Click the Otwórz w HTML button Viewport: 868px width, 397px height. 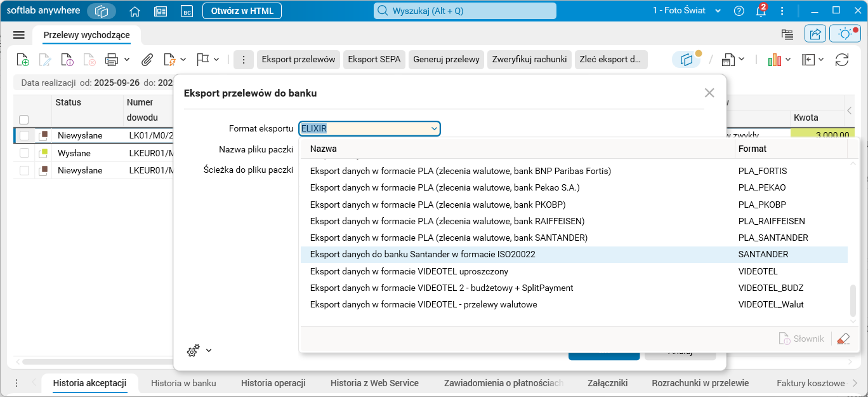click(x=242, y=11)
